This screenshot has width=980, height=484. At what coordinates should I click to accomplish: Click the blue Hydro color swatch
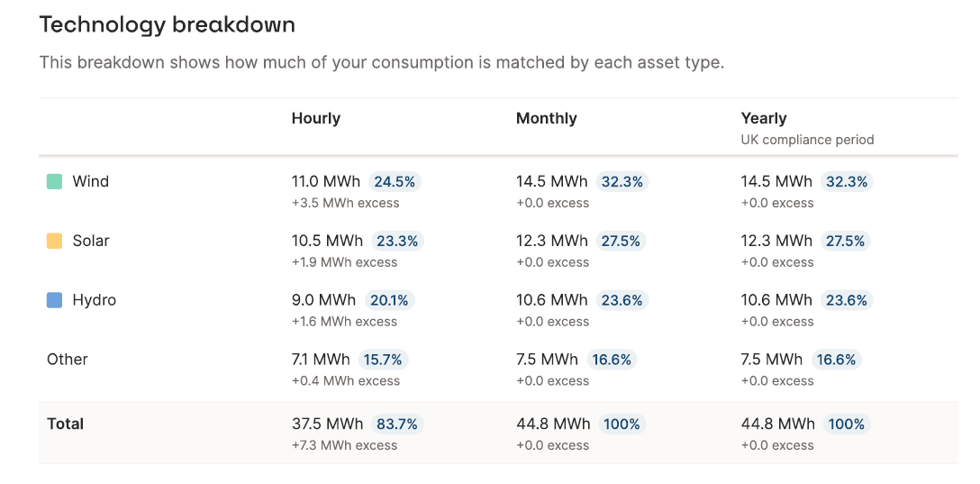tap(54, 300)
